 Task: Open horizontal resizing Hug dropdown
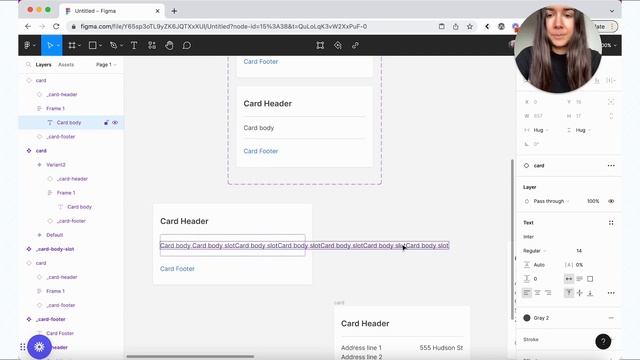(x=541, y=130)
